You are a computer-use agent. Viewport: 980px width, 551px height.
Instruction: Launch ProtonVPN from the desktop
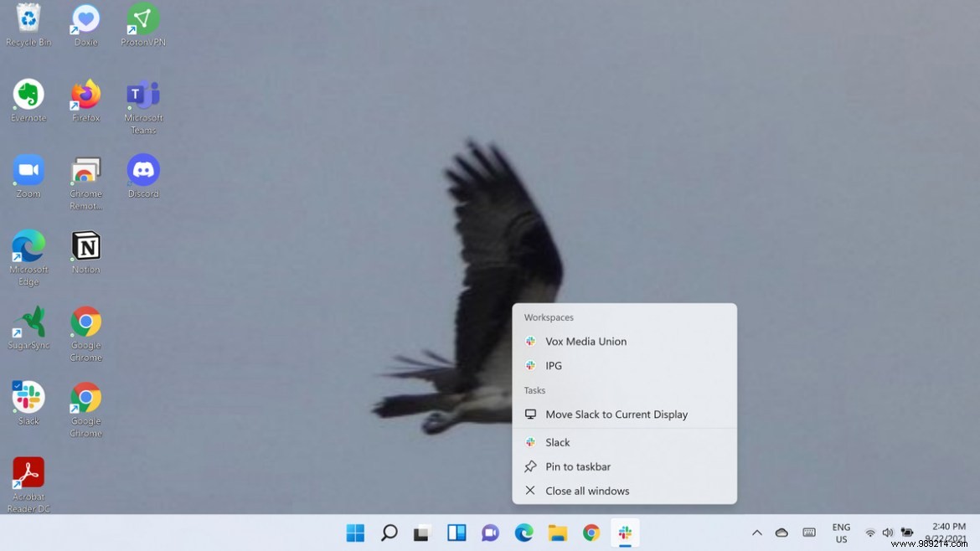click(142, 18)
